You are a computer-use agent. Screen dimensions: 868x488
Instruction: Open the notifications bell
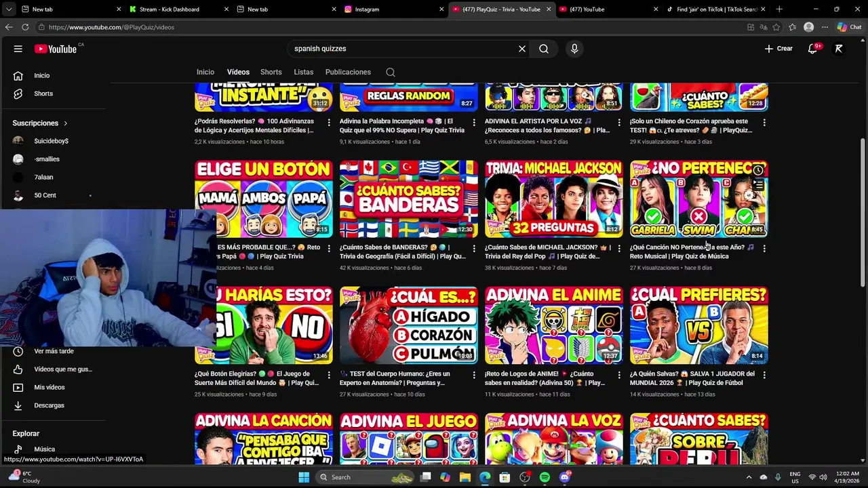pyautogui.click(x=813, y=49)
